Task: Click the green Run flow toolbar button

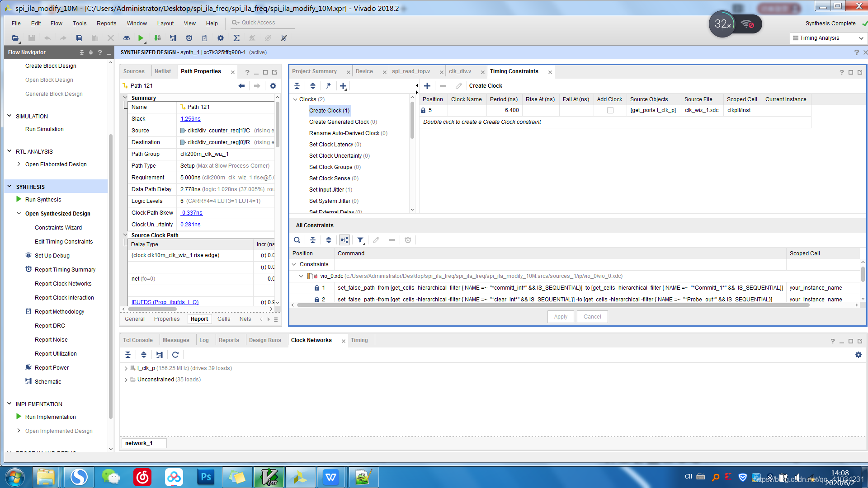Action: (x=141, y=38)
